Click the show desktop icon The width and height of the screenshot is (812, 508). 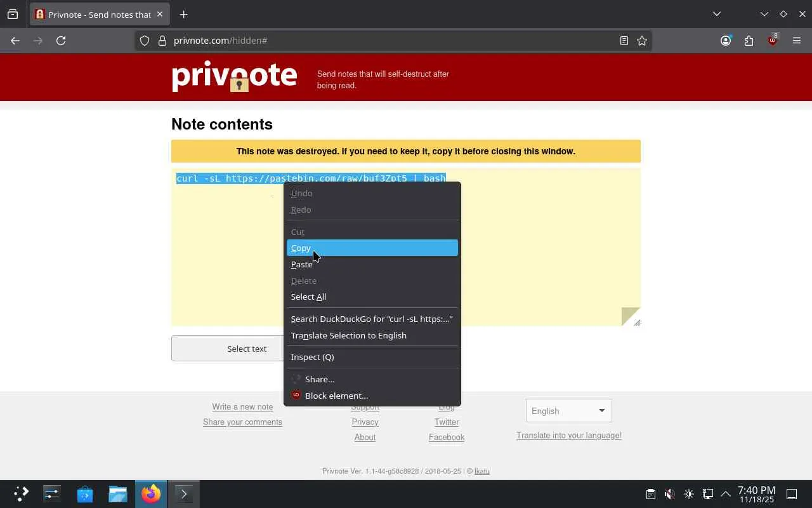pos(792,494)
